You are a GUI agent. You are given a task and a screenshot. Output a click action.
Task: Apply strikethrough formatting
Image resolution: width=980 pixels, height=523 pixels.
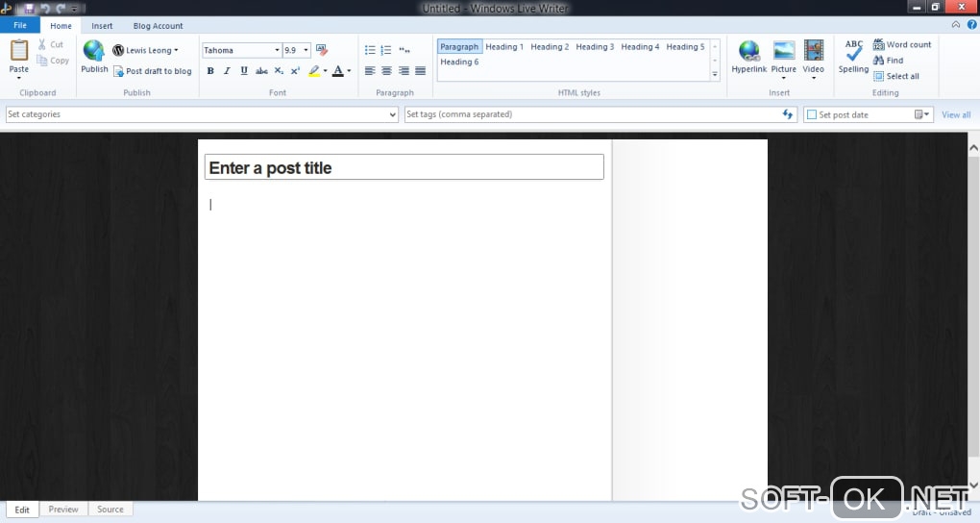(x=261, y=71)
